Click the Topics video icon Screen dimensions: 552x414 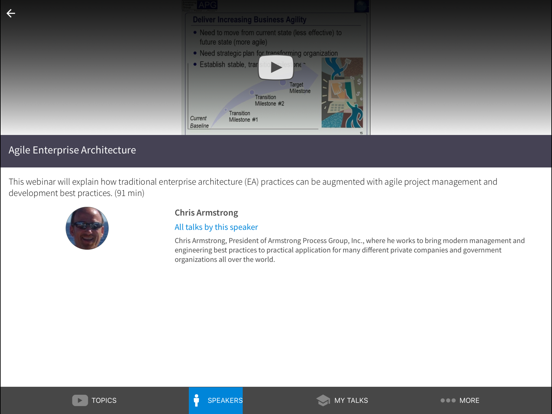pos(80,400)
